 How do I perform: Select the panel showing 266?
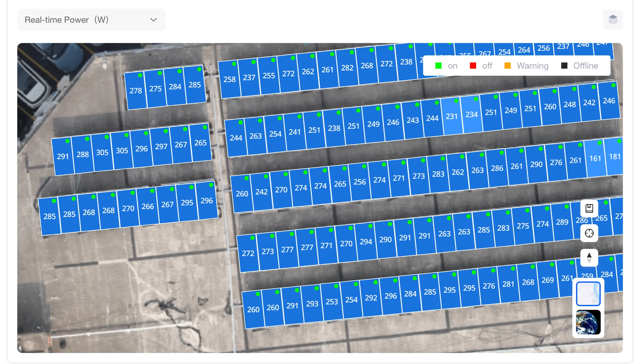pyautogui.click(x=147, y=206)
